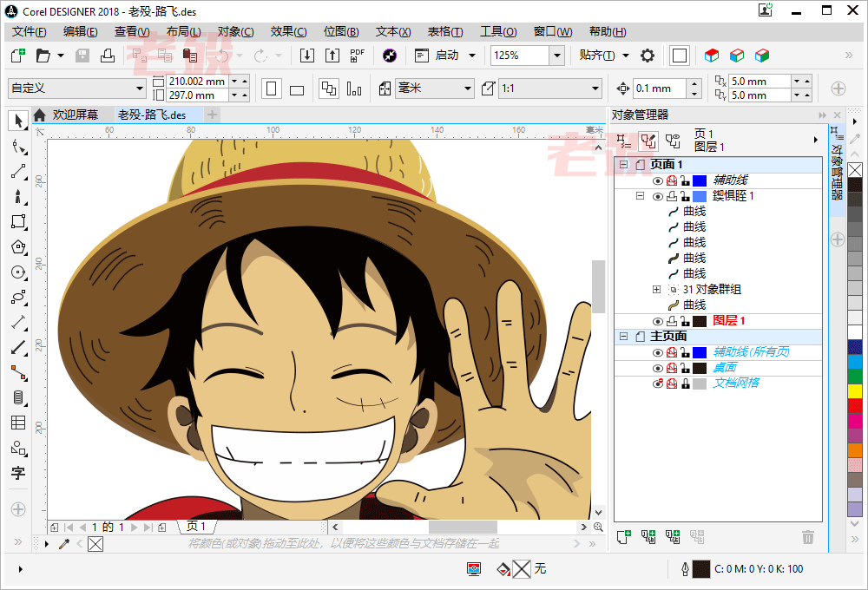Click the Publish to PDF icon
Viewport: 868px width, 590px height.
point(357,56)
